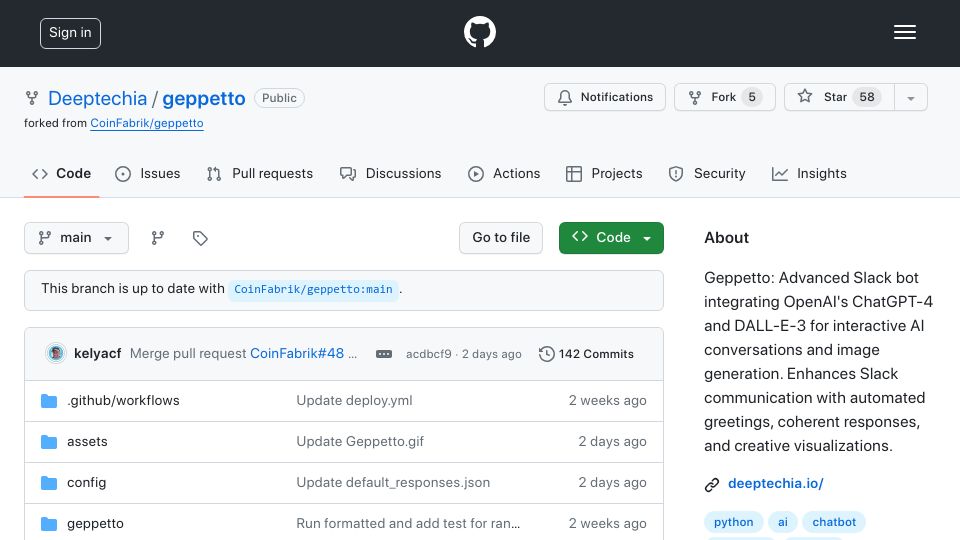The width and height of the screenshot is (960, 540).
Task: Open the kelyacf author link
Action: click(97, 354)
